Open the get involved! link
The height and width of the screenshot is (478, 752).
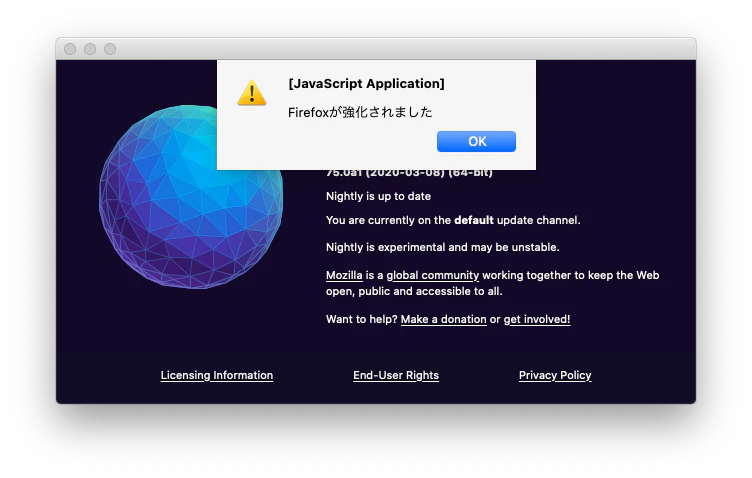537,319
